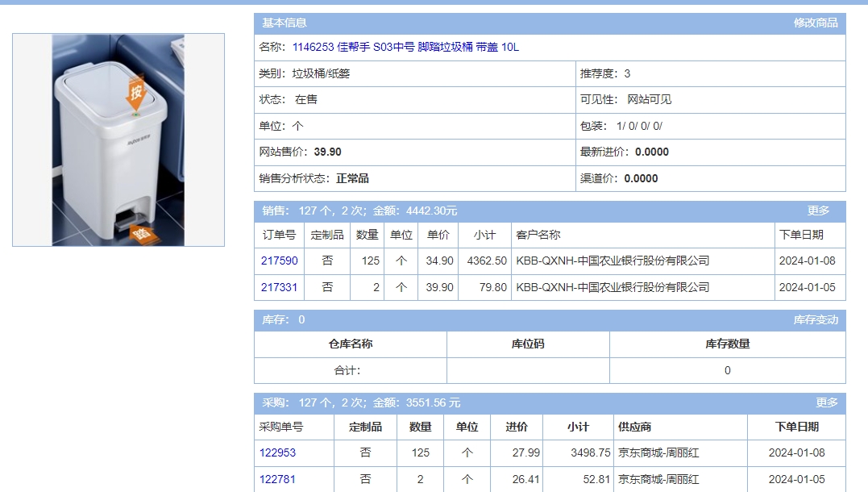Select the subtotal 79.80 cell
The image size is (868, 492).
484,287
